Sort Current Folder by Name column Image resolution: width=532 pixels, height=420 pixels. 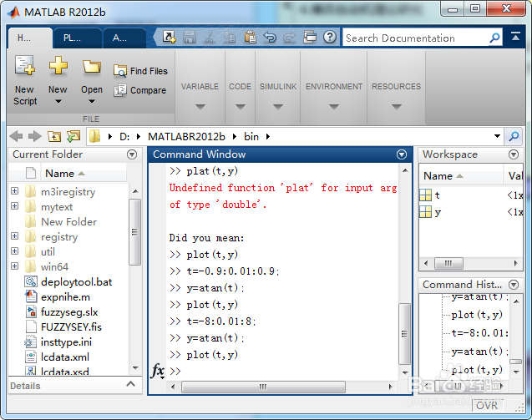click(x=84, y=174)
